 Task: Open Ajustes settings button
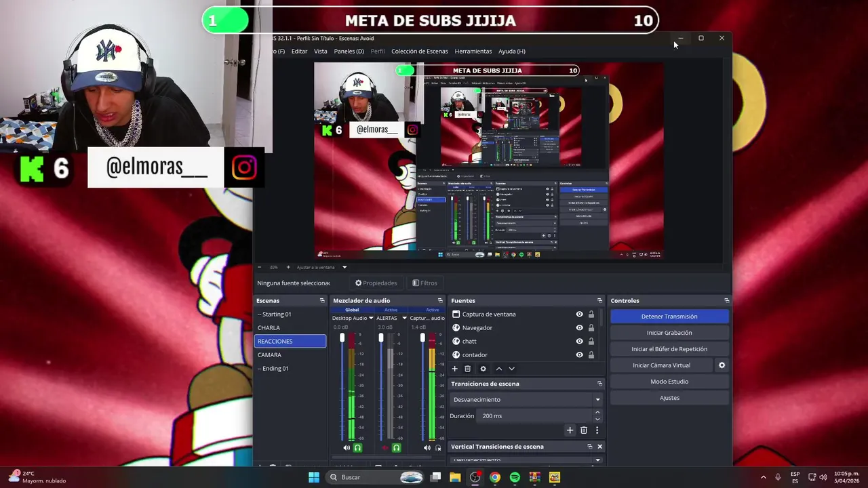tap(669, 398)
